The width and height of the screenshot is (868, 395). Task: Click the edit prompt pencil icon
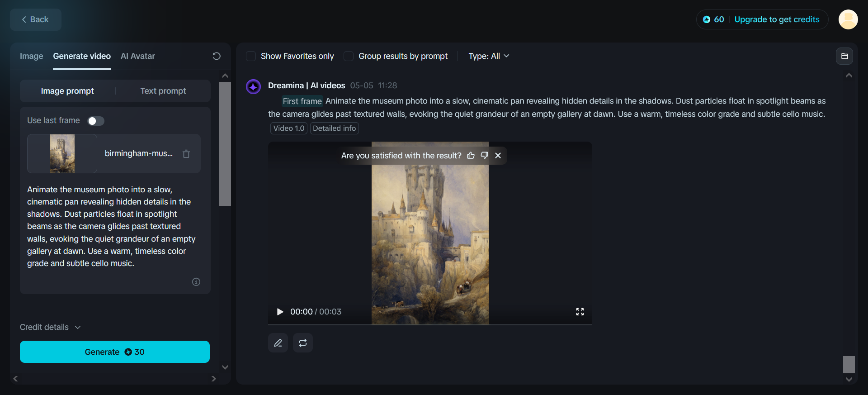[x=278, y=343]
